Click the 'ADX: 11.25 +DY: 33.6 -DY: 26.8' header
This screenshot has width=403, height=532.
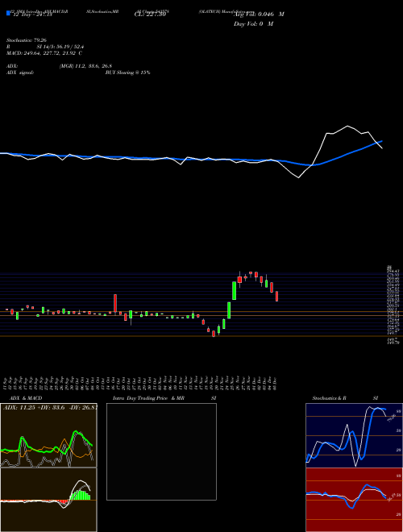(x=49, y=408)
